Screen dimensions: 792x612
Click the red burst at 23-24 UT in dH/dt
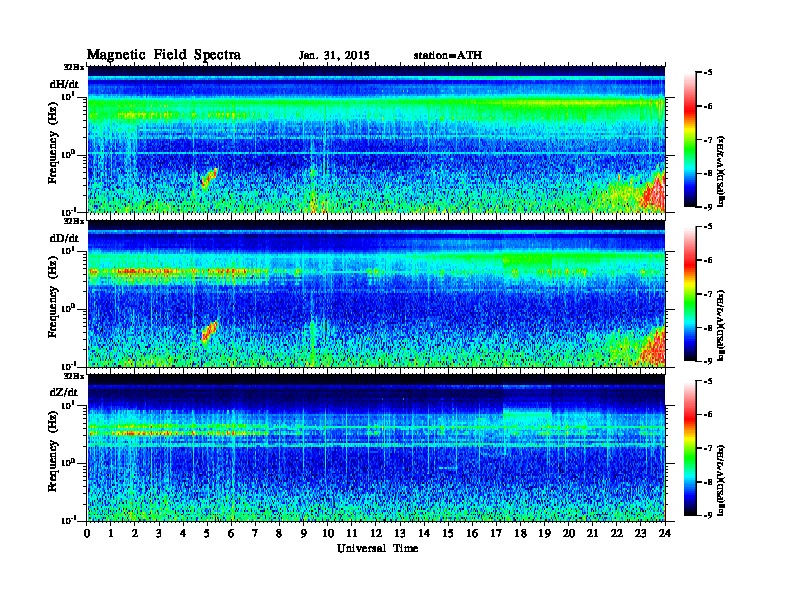[x=654, y=193]
